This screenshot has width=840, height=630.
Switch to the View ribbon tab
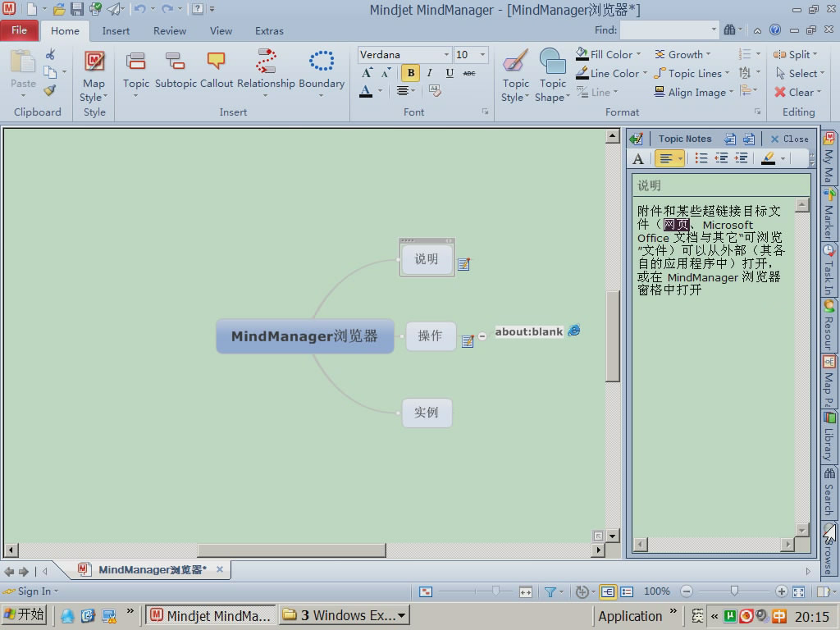pyautogui.click(x=221, y=30)
